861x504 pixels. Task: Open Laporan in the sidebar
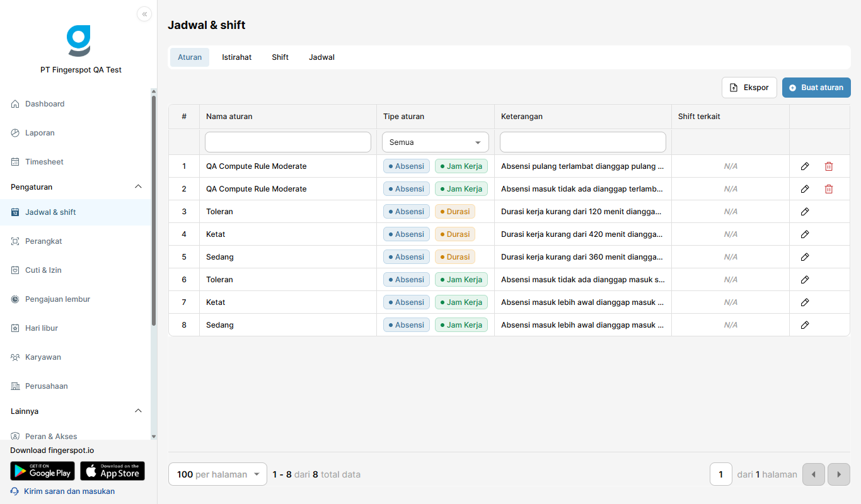[75, 133]
